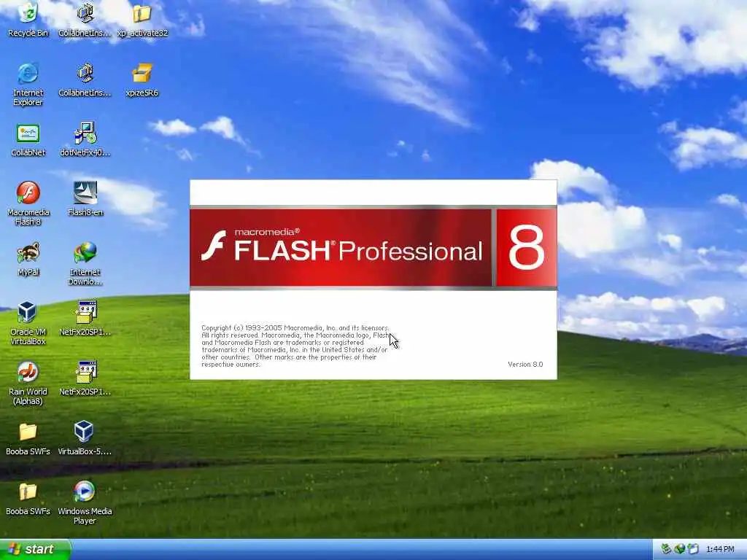Select the Booba SWFs zipped folder icon
Image resolution: width=747 pixels, height=560 pixels.
[28, 499]
